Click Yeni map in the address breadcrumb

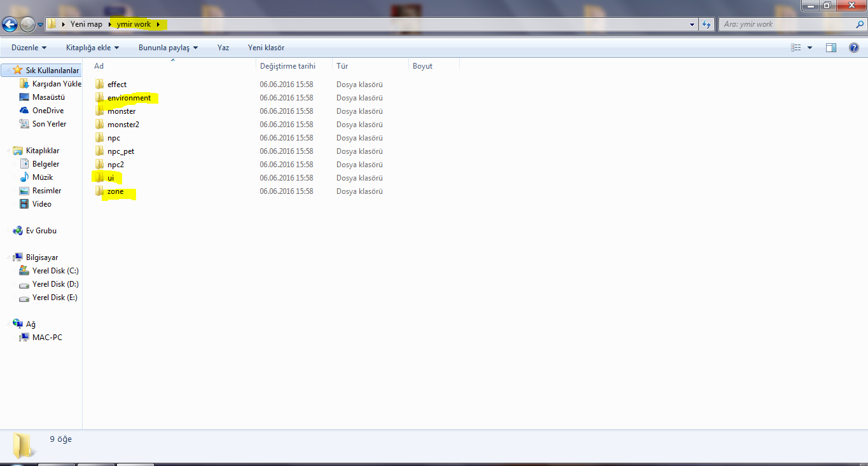tap(86, 24)
